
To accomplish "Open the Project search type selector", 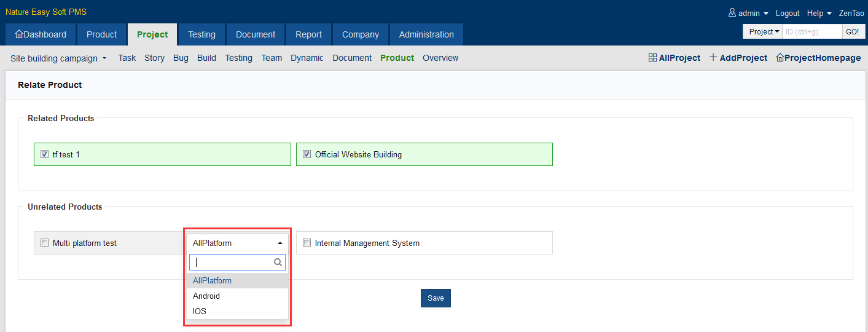I will click(764, 32).
